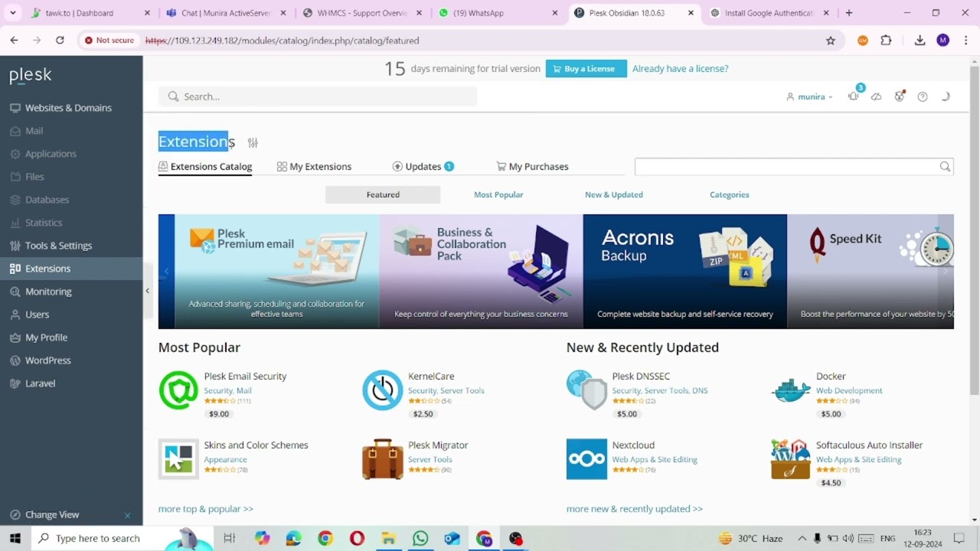This screenshot has width=980, height=551.
Task: Click Plesk DNSSEC shield icon
Action: coord(586,390)
